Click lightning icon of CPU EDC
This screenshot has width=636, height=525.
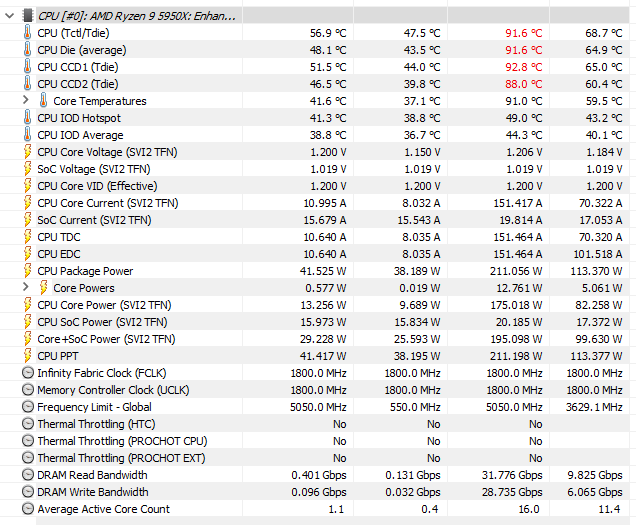tap(27, 254)
